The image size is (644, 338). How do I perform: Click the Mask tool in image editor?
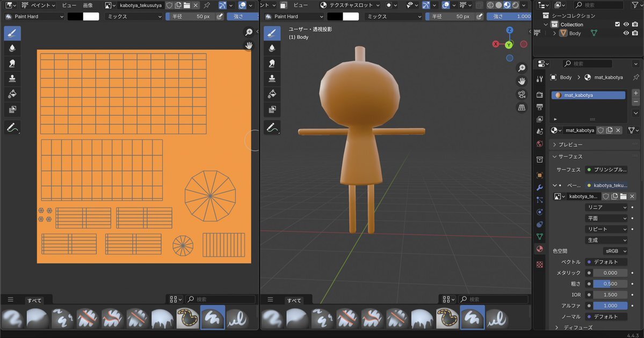(x=12, y=109)
